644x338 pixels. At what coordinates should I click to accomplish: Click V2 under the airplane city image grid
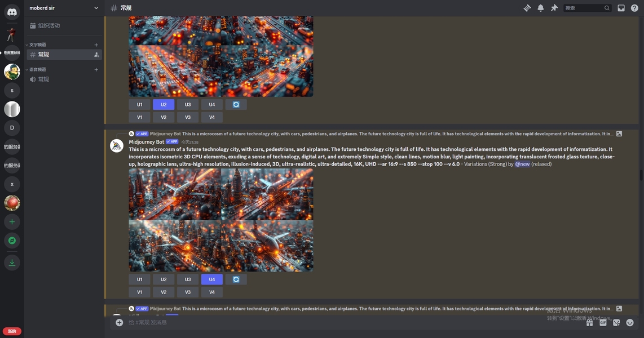[x=164, y=292]
